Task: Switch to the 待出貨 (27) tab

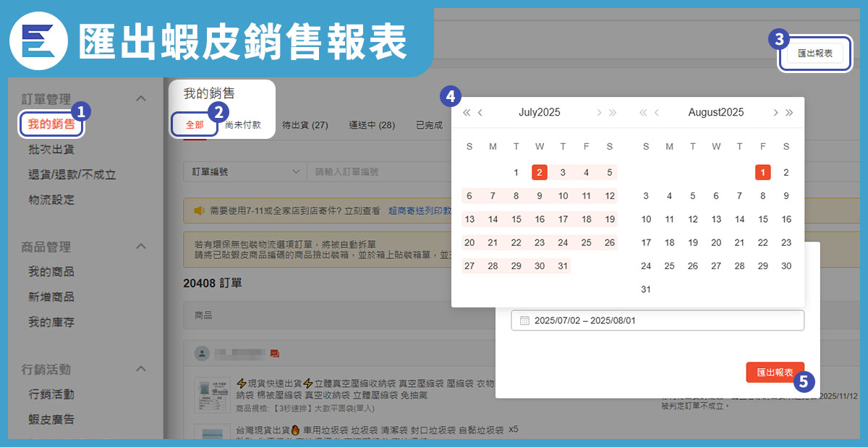Action: coord(305,125)
